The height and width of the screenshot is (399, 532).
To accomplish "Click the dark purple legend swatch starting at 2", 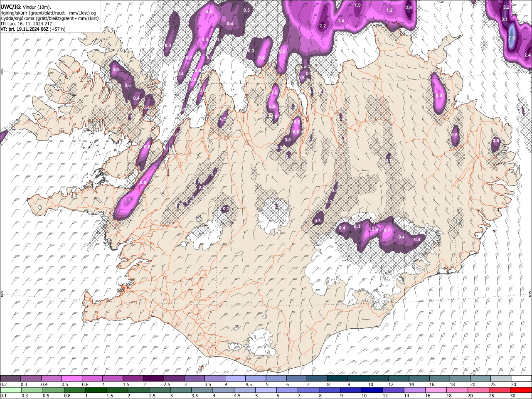I will [153, 379].
